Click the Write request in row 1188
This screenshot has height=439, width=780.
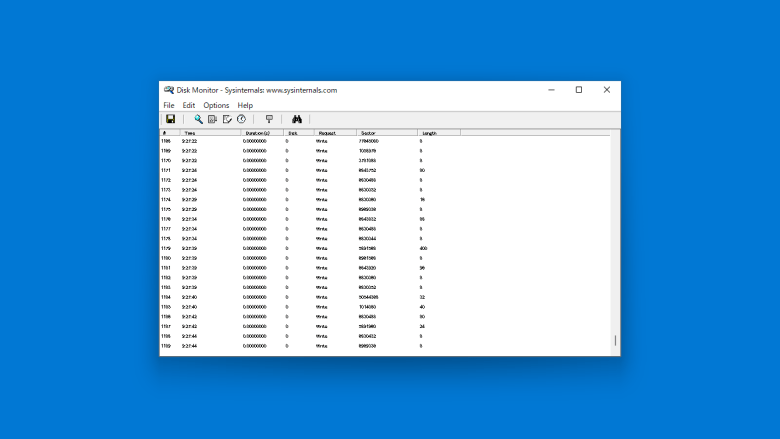[x=322, y=336]
